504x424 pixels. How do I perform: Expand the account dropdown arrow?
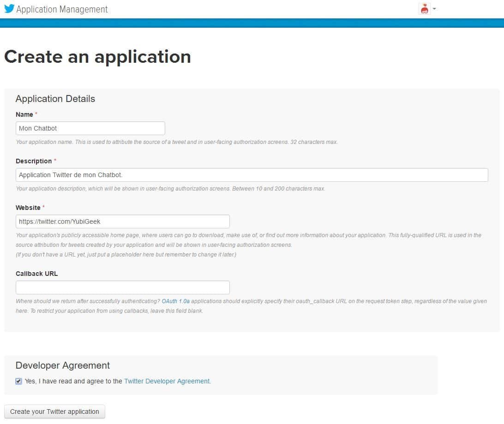[x=434, y=9]
